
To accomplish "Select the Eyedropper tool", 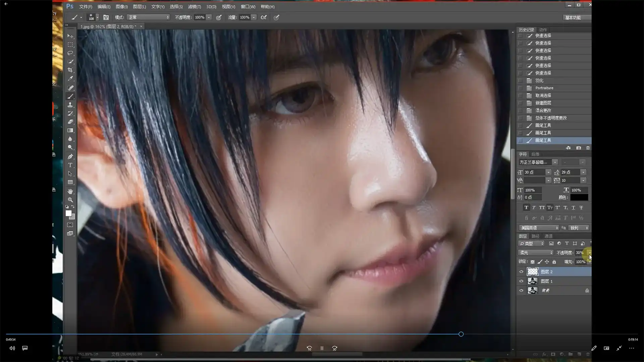I will point(70,78).
